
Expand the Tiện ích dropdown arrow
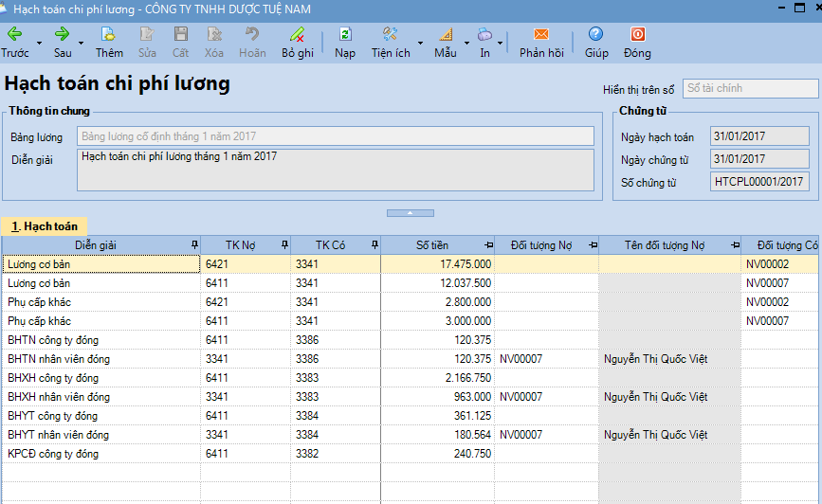point(420,43)
